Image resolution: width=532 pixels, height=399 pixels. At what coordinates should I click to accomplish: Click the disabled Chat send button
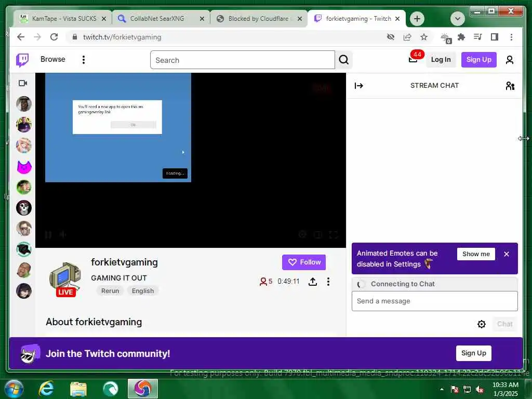coord(504,324)
